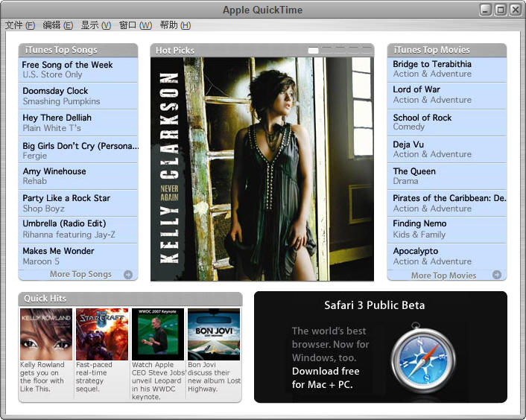Screen dimensions: 526x420
Task: Select fourth Hot Picks page indicator
Action: (x=353, y=51)
